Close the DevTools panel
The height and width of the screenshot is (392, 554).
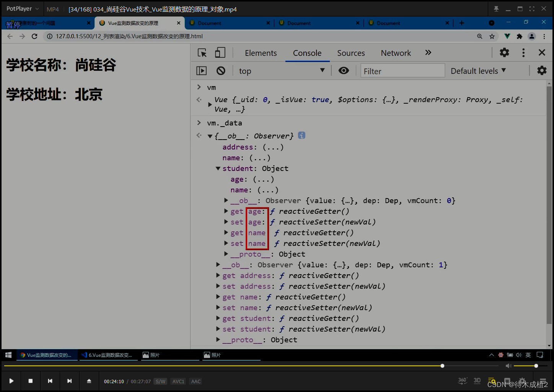[542, 52]
